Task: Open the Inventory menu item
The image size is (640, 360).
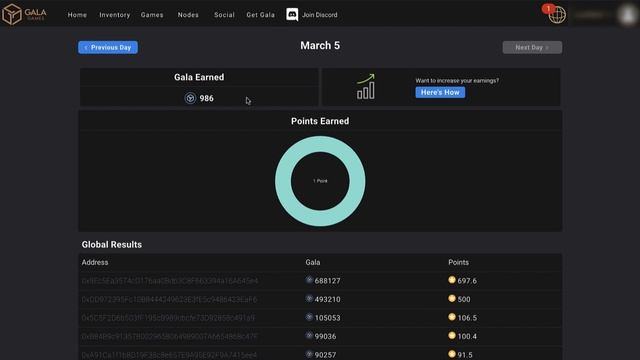Action: pos(115,15)
